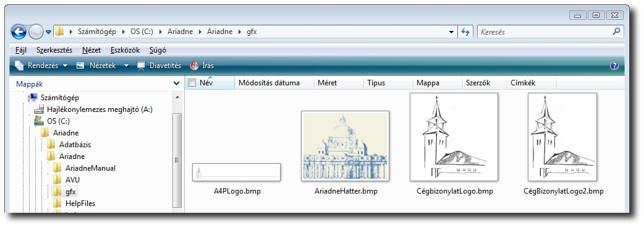Sort by the Címkék column header

[x=531, y=83]
